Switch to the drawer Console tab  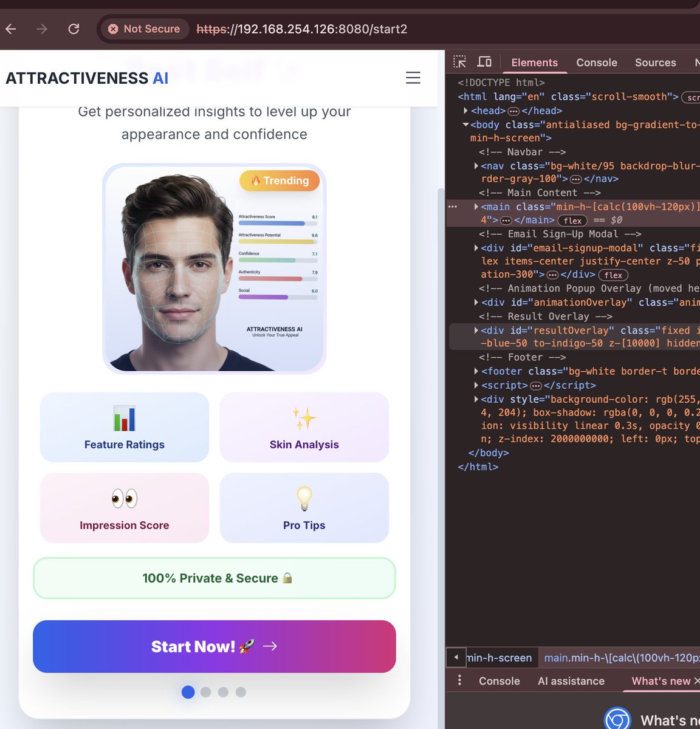coord(499,681)
